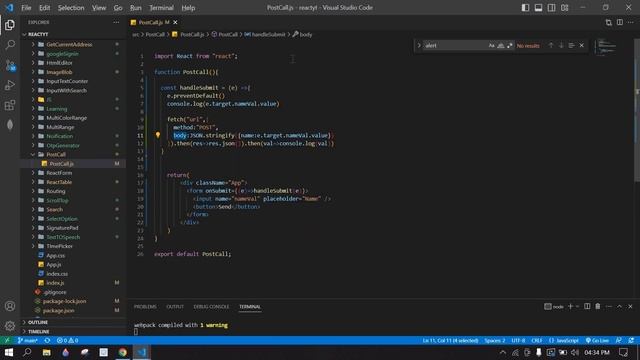Toggle Secondary Side Bar layout icon

(x=551, y=8)
